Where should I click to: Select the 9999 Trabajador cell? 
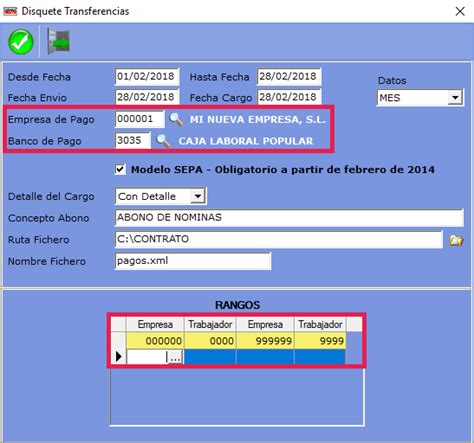click(x=320, y=341)
